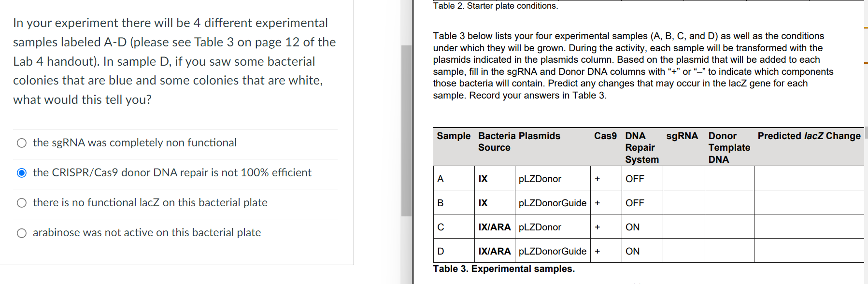
Task: Click the sgRNA cell for Sample C
Action: pyautogui.click(x=683, y=227)
